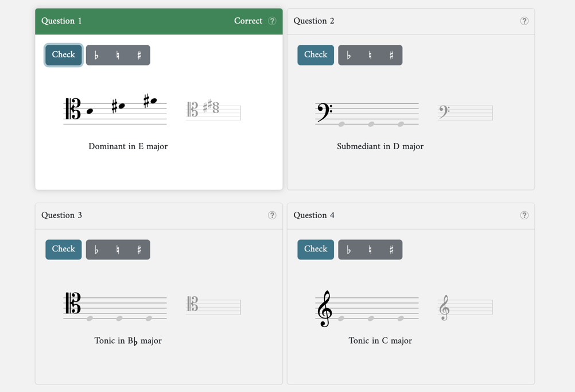This screenshot has width=575, height=392.
Task: Click the last gray note in Question 3 staff
Action: [x=149, y=319]
